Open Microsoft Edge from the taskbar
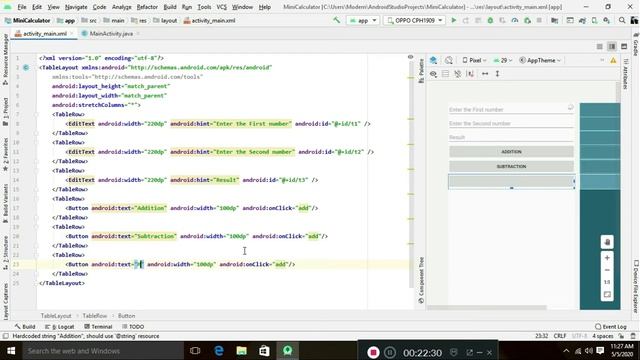The image size is (640, 360). click(219, 351)
